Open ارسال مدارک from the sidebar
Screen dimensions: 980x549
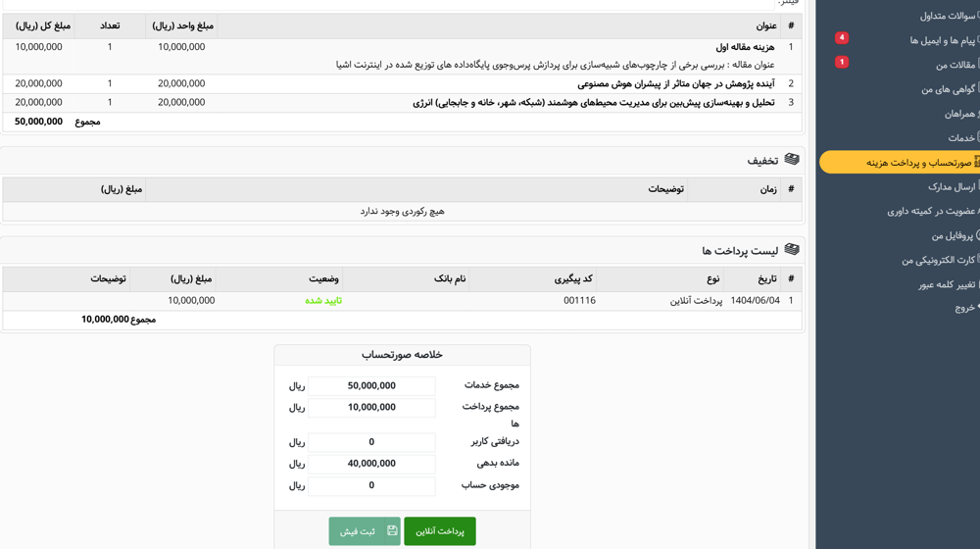951,186
